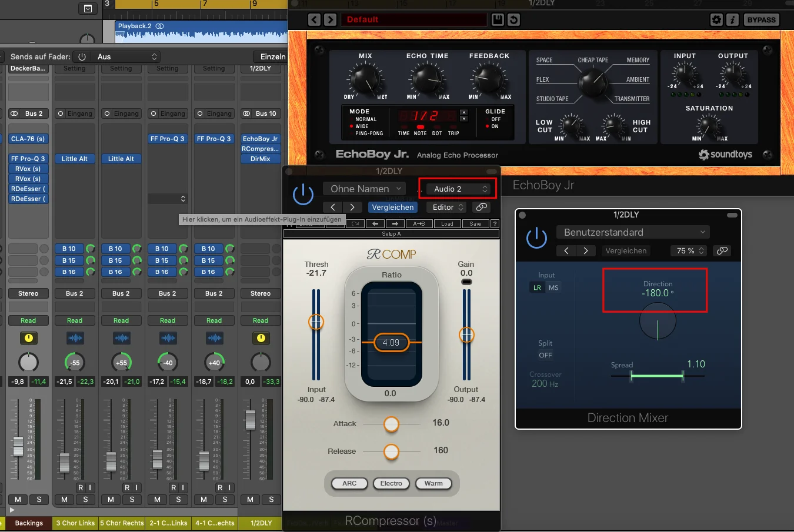Screen dimensions: 794x532
Task: Open EchoBoy Jr plugin slot on 1/2DLY channel
Action: click(x=261, y=139)
